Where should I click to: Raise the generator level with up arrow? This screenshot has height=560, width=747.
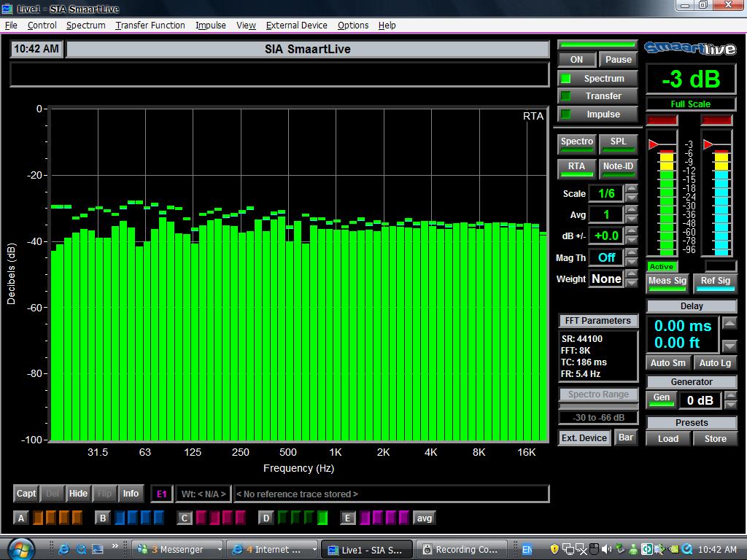coord(730,396)
